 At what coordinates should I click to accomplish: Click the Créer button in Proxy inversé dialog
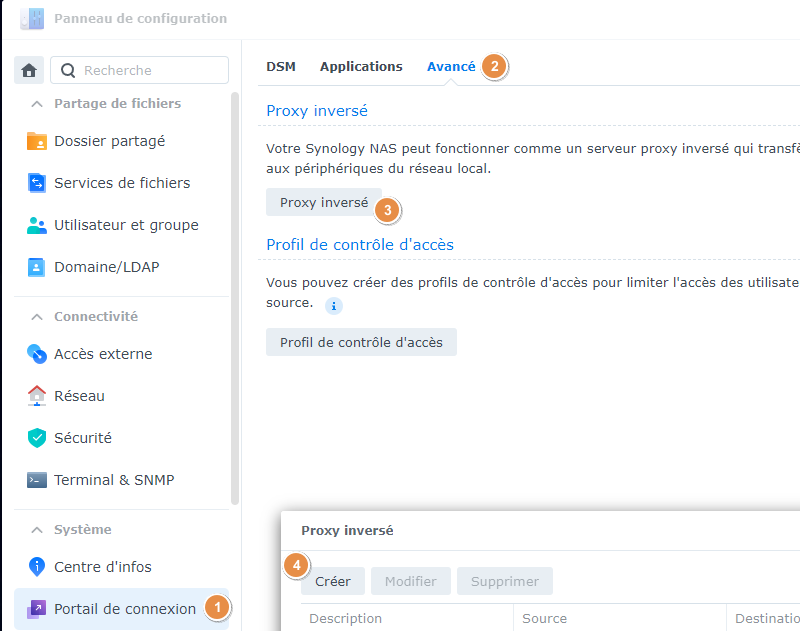(x=333, y=581)
